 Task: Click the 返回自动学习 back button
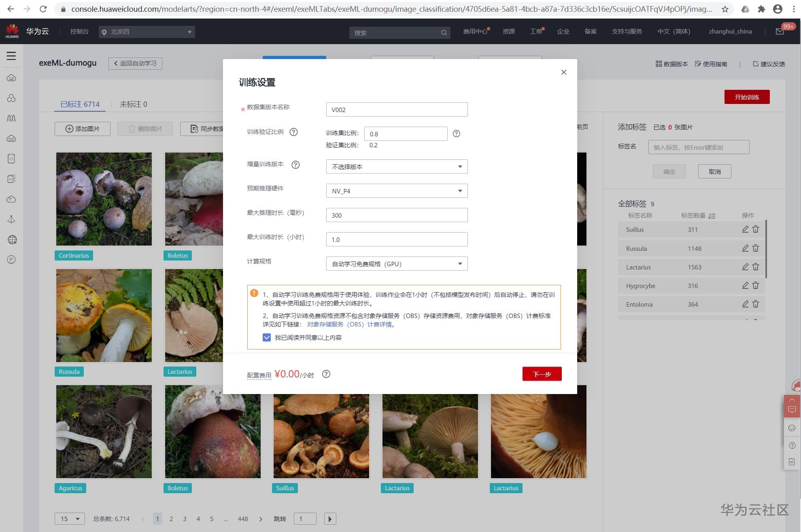135,64
